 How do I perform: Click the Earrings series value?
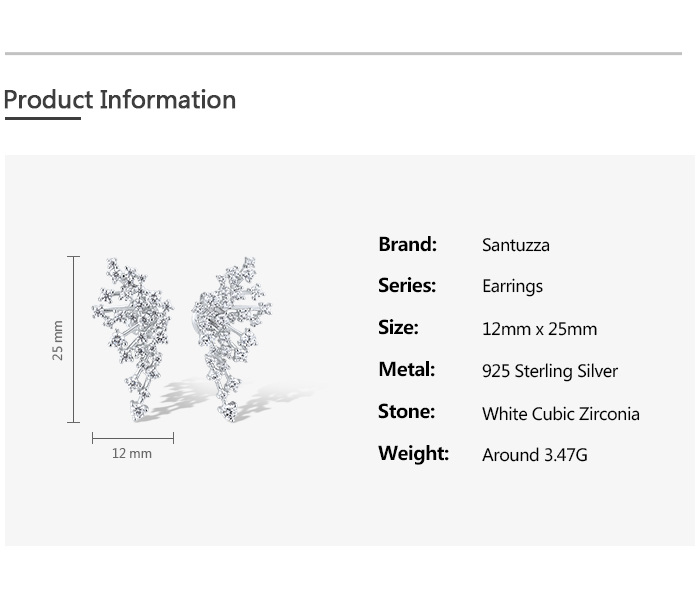pyautogui.click(x=512, y=286)
